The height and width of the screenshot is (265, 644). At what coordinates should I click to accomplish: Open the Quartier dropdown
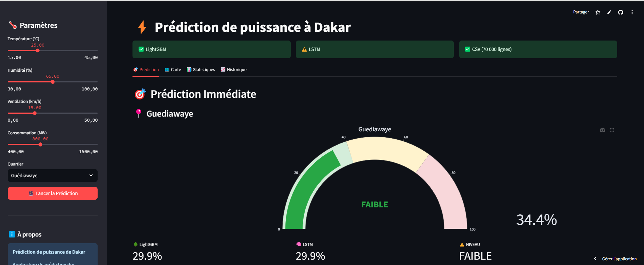(x=52, y=175)
